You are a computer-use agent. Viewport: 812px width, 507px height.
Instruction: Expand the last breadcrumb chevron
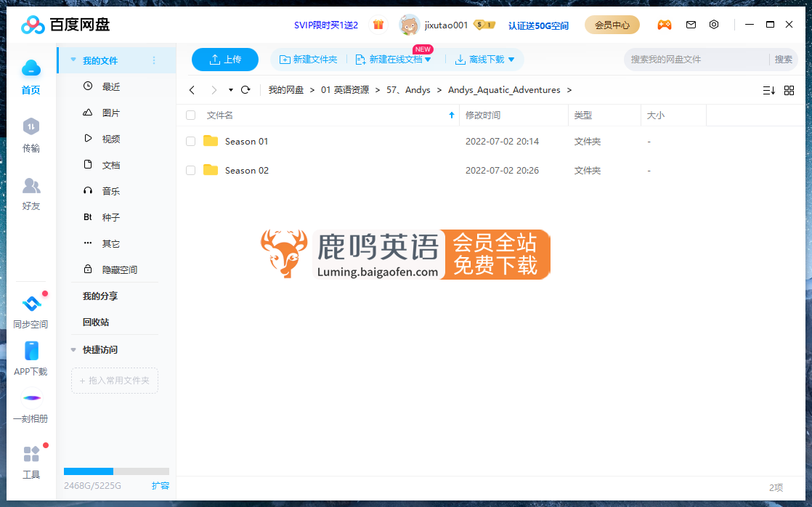[569, 90]
